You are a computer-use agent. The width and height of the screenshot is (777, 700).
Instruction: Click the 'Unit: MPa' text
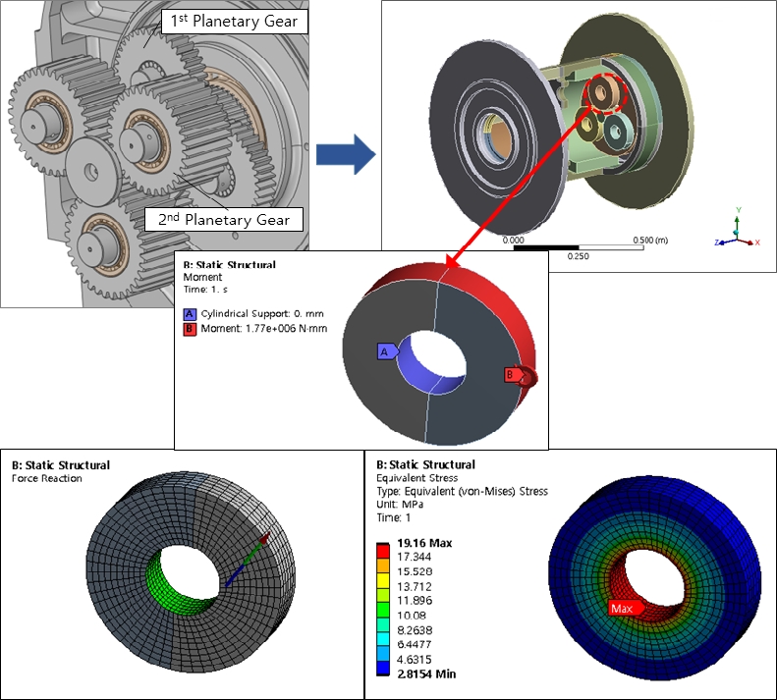pyautogui.click(x=400, y=505)
